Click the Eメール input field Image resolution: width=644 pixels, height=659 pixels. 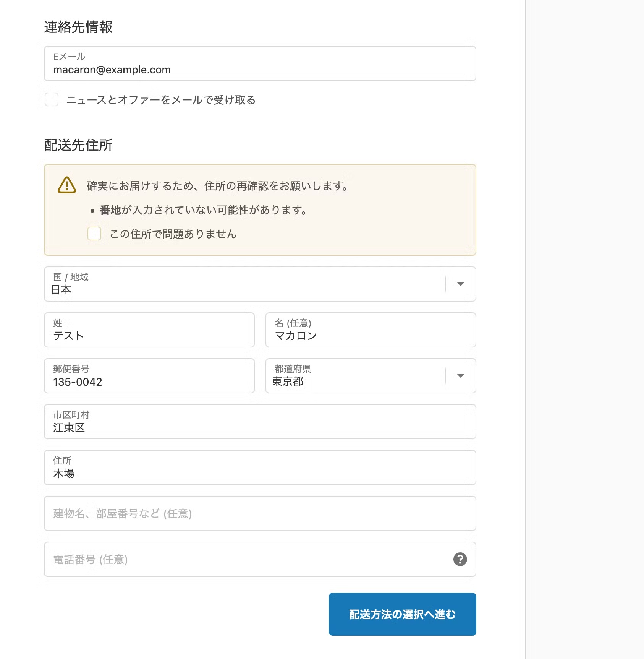(260, 64)
